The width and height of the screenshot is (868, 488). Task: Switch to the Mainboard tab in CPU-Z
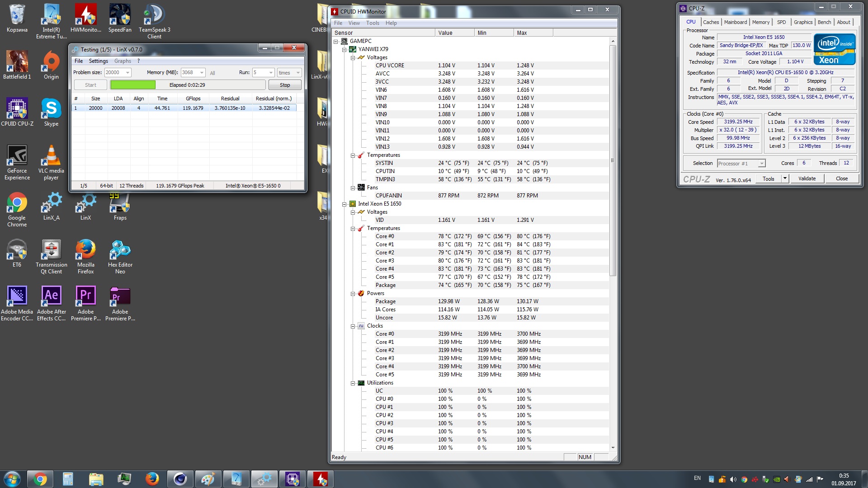(x=735, y=22)
